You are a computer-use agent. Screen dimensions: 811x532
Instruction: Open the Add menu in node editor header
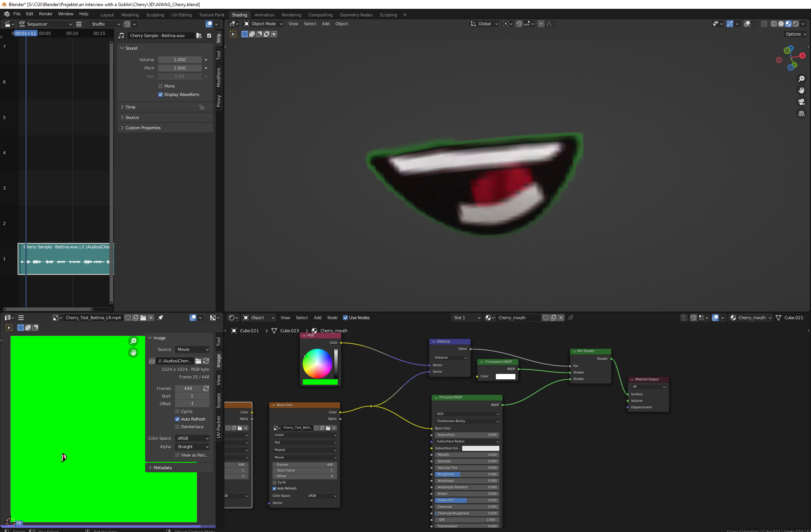coord(317,318)
